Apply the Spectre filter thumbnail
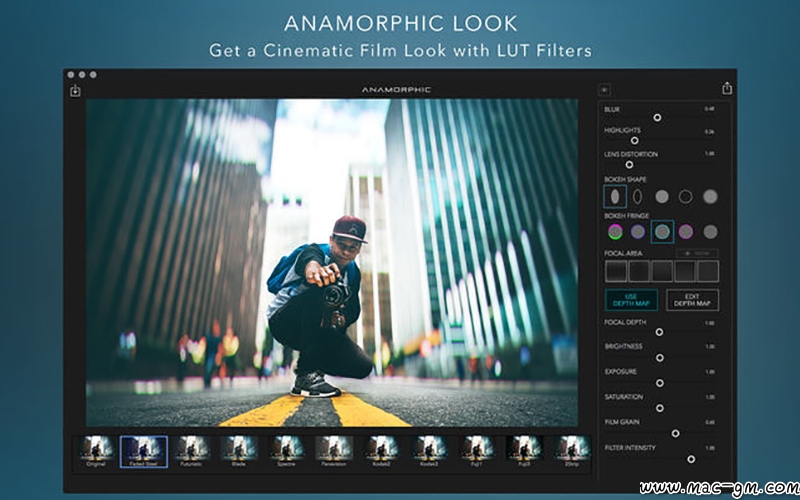Image resolution: width=800 pixels, height=500 pixels. point(286,451)
